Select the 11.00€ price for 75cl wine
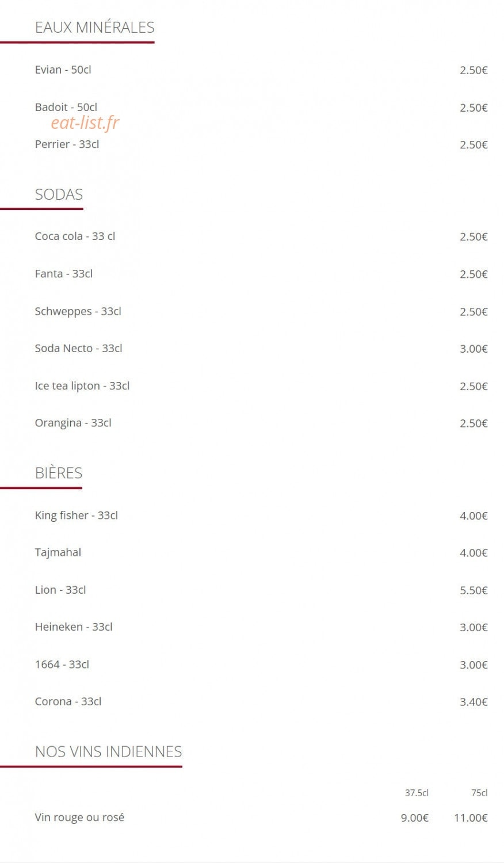504x863 pixels. [x=471, y=818]
